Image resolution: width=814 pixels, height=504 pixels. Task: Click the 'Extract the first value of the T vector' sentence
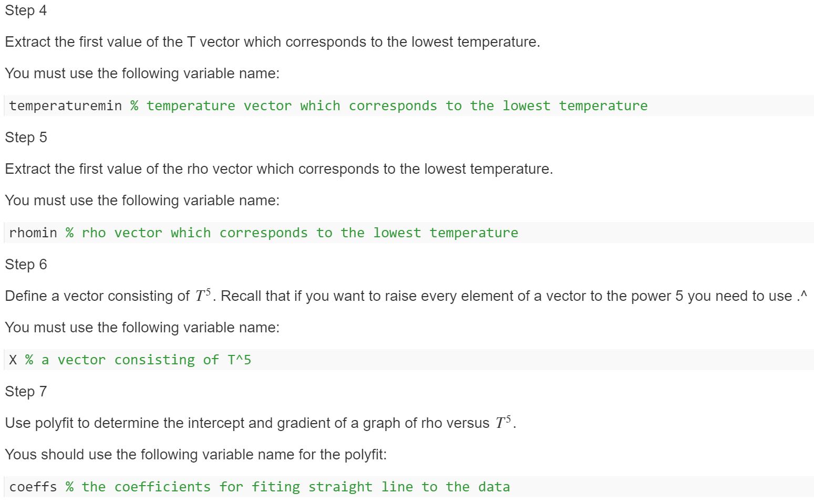pos(272,42)
